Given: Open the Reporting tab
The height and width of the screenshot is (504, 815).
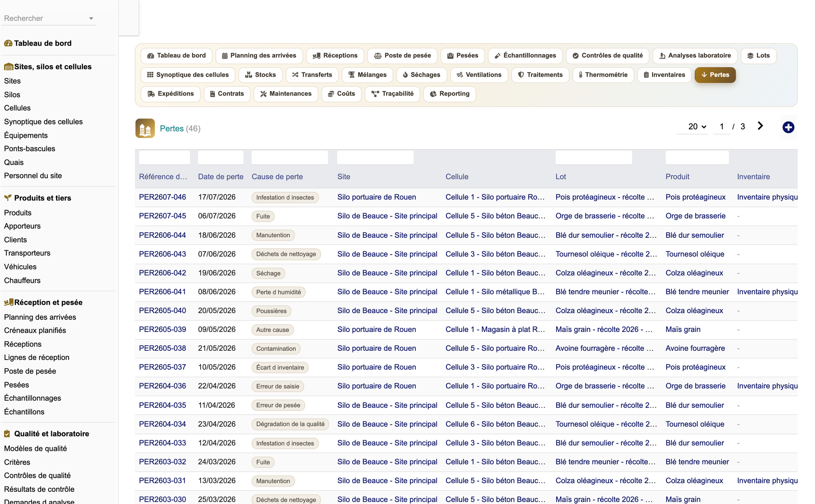Looking at the screenshot, I should tap(450, 94).
